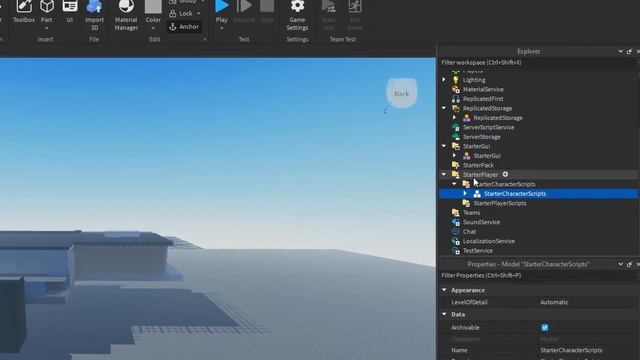This screenshot has height=360, width=640.
Task: Select ServerScriptService in Explorer
Action: 489,127
